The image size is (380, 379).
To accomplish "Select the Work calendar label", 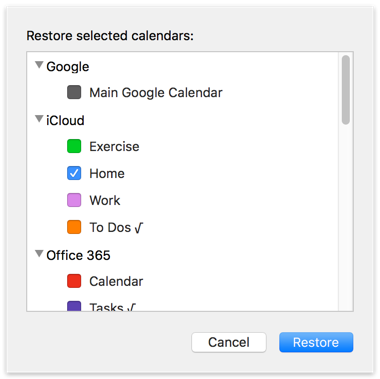I will pos(105,201).
